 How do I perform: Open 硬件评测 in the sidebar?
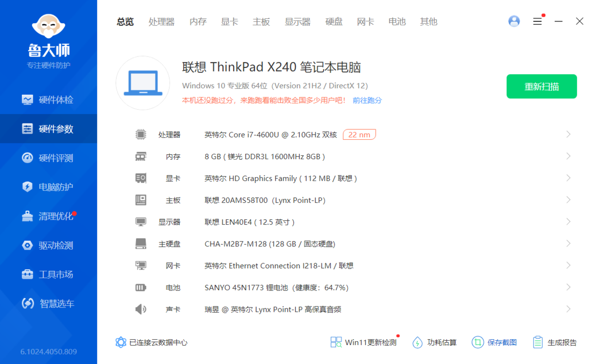(49, 158)
